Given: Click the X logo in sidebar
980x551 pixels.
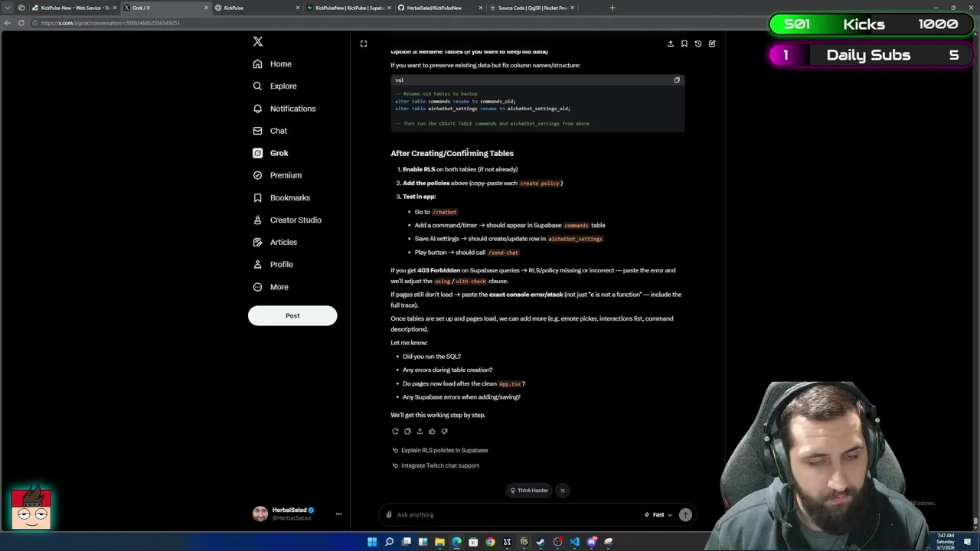Looking at the screenshot, I should click(258, 41).
